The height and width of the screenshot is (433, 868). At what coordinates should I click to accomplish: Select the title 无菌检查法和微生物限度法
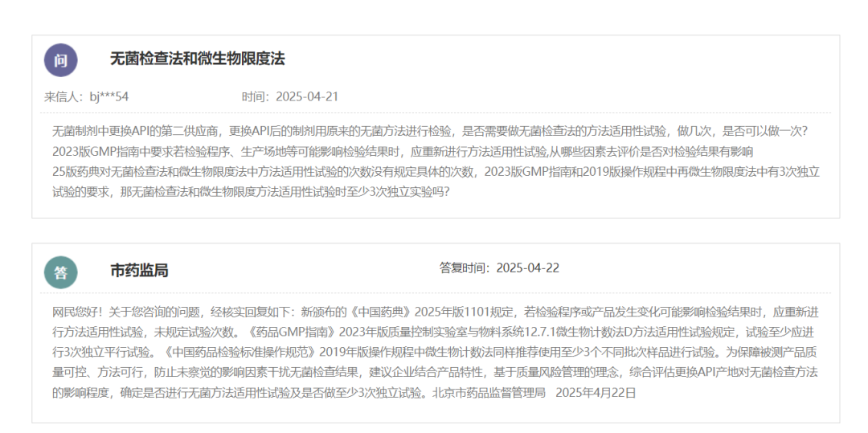pos(198,59)
